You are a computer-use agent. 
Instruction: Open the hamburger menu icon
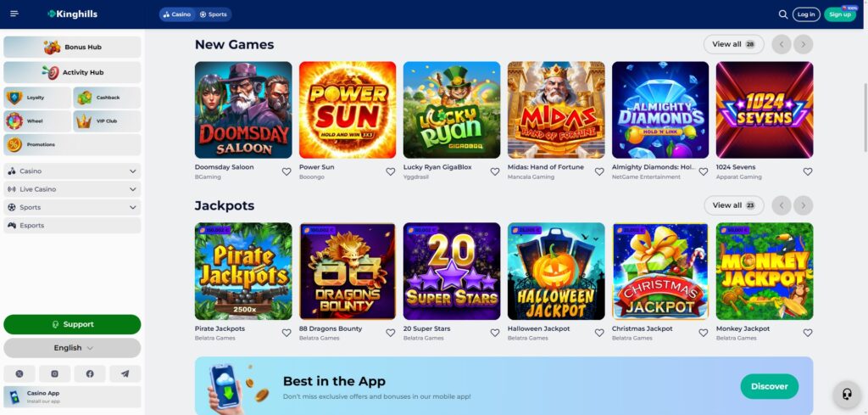14,14
